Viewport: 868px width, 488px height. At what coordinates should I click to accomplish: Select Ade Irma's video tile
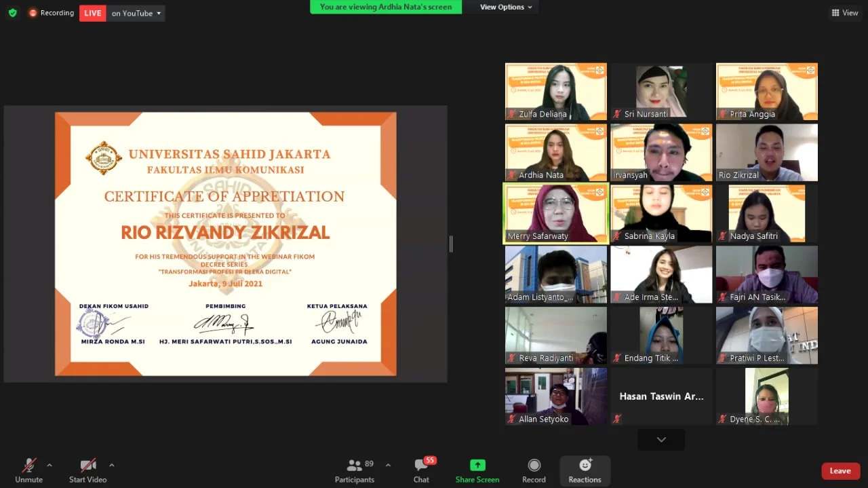[x=661, y=275]
